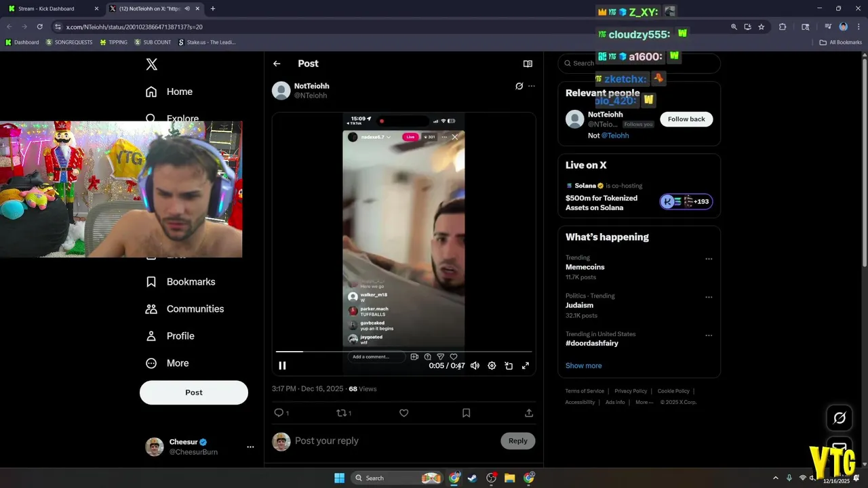Open the Memecoins trending topic

tap(585, 267)
